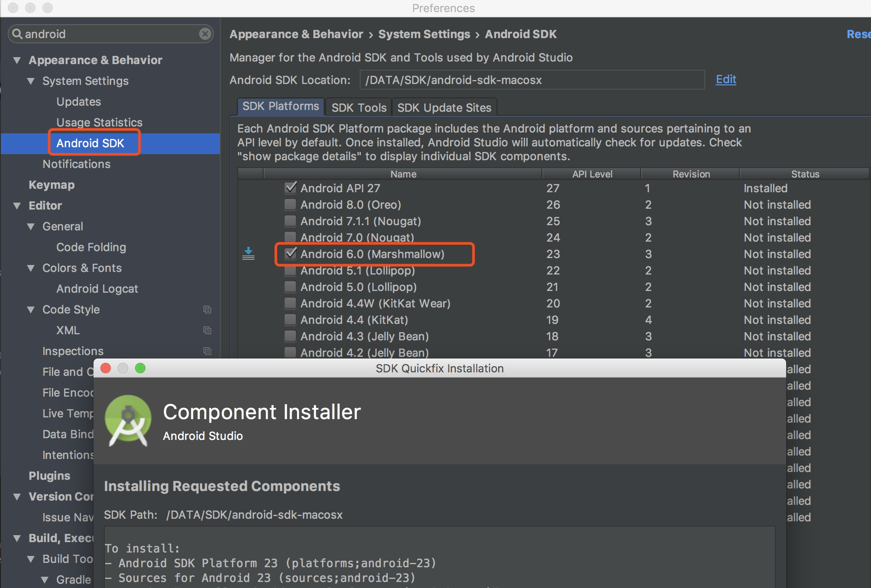Viewport: 871px width, 588px height.
Task: Collapse Colors & Fonts tree node
Action: tap(31, 268)
